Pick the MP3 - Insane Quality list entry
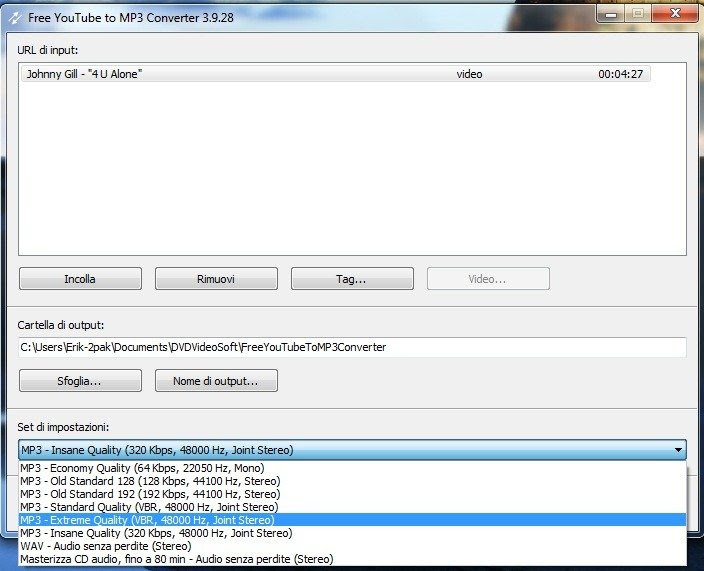This screenshot has height=571, width=704. [x=352, y=533]
